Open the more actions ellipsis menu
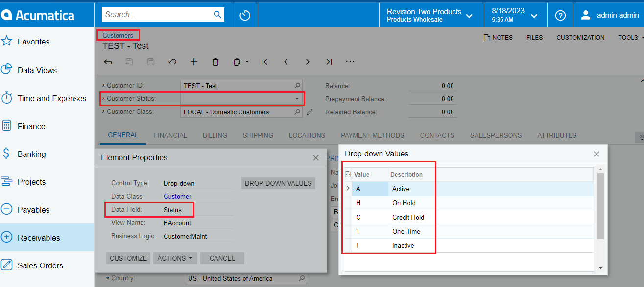 350,62
